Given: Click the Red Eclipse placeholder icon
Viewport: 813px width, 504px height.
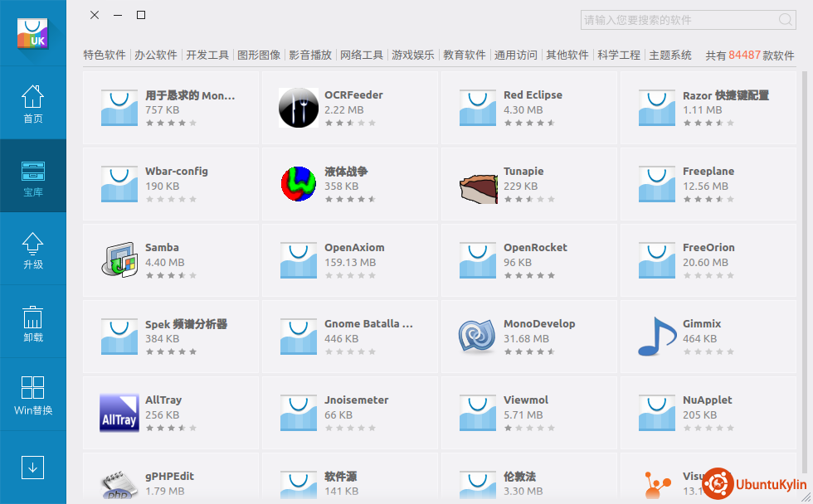Looking at the screenshot, I should pyautogui.click(x=478, y=108).
